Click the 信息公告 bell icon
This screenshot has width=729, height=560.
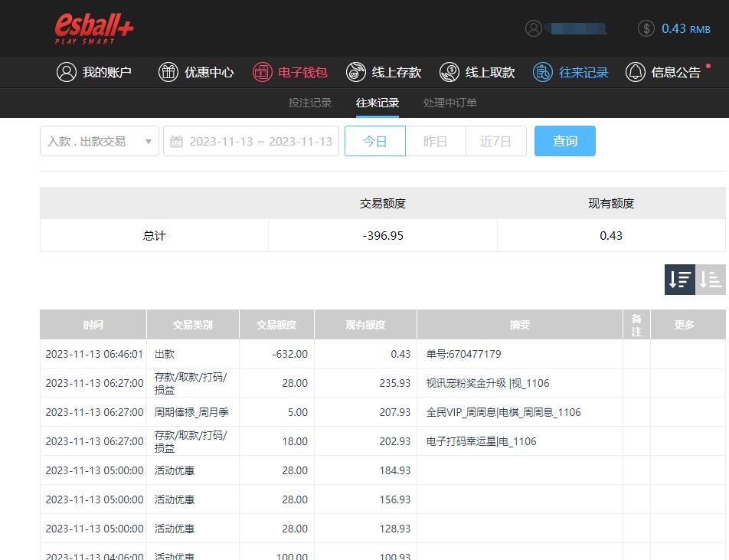[x=636, y=72]
